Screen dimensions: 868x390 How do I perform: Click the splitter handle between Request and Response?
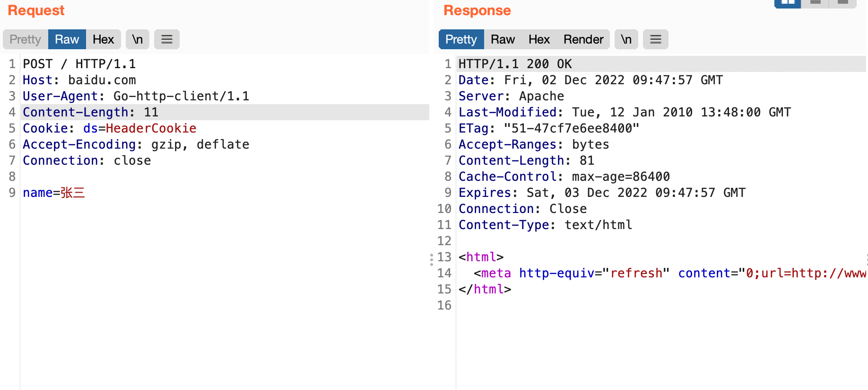(x=432, y=259)
